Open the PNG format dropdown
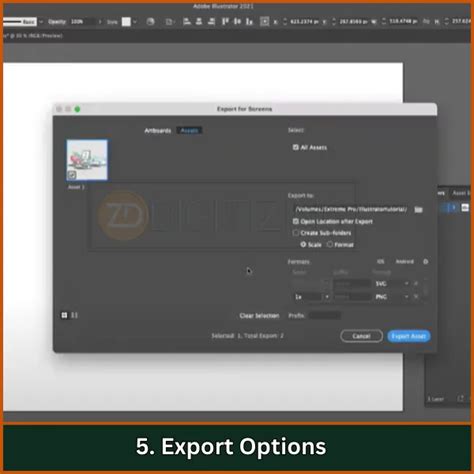This screenshot has width=474, height=474. 392,297
